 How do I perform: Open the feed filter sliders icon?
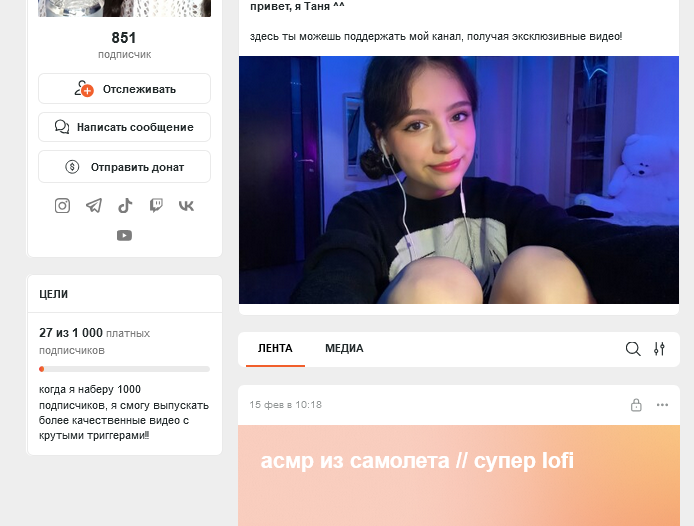pos(659,349)
